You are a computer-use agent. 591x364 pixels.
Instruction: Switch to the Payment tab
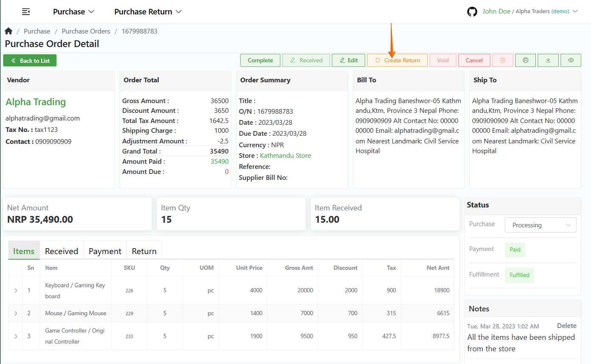105,251
